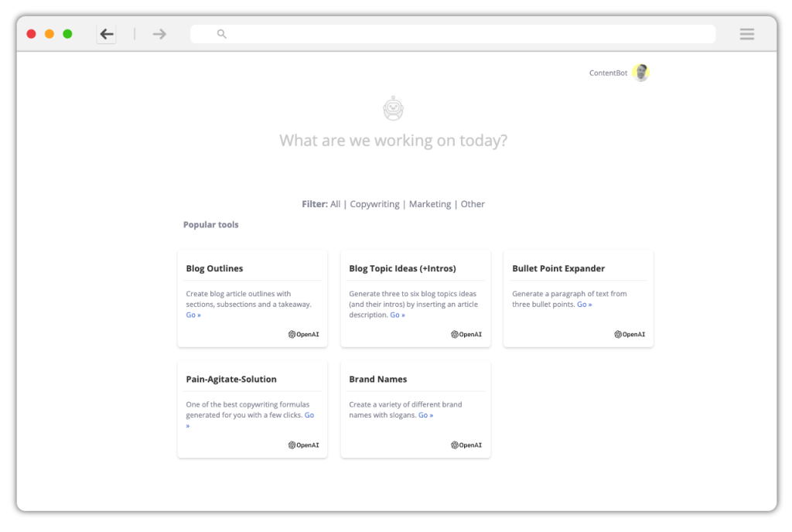The image size is (792, 532).
Task: Click the 'What are we working on today?' heading
Action: click(x=394, y=140)
